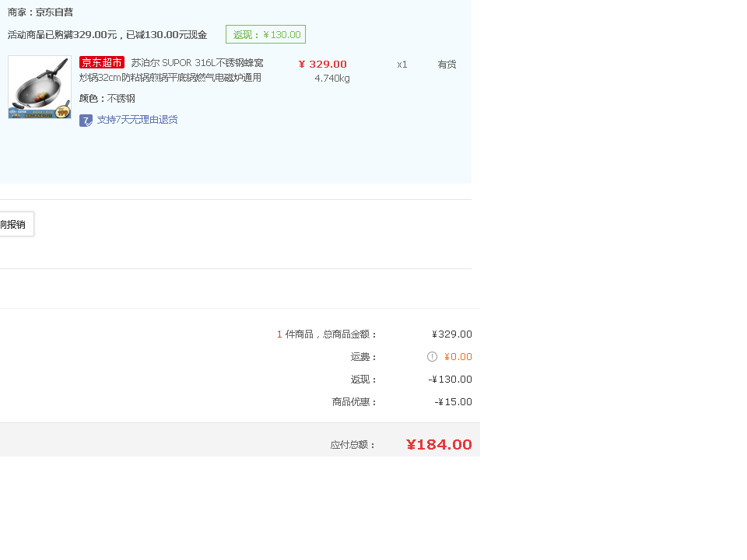Click the 7-day return badge icon
Viewport: 747px width, 560px height.
point(86,121)
